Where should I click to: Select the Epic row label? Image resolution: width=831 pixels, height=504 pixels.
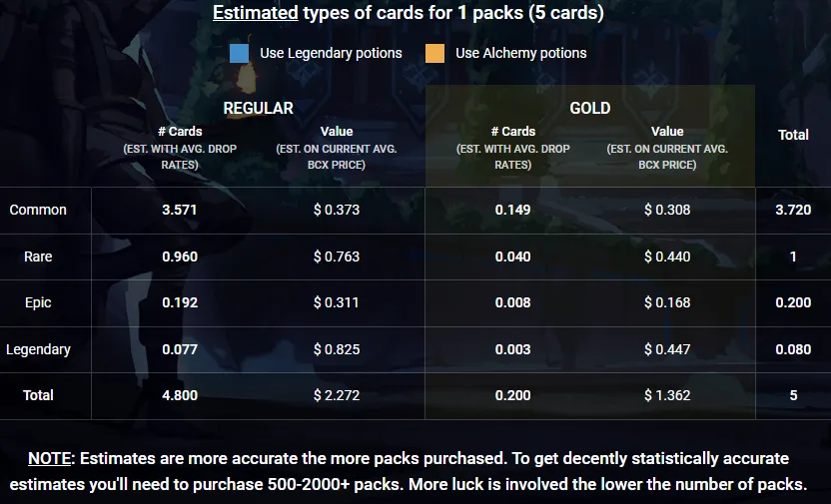coord(38,302)
